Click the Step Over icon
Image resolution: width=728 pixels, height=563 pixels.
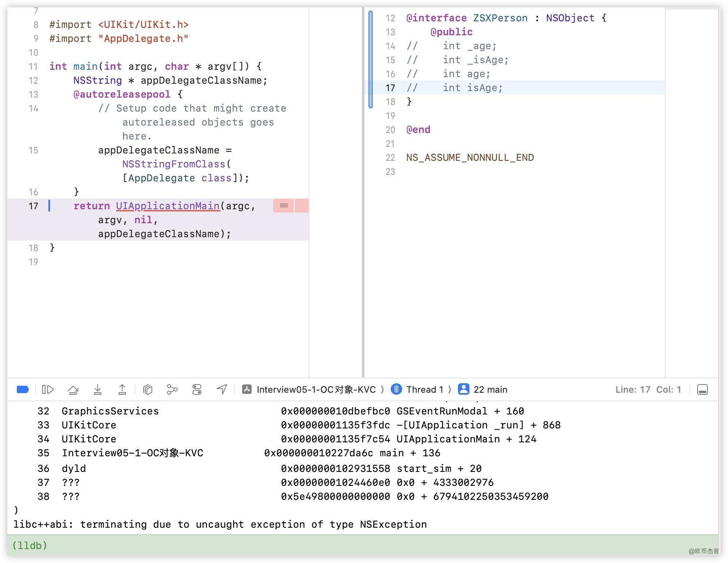pos(73,389)
